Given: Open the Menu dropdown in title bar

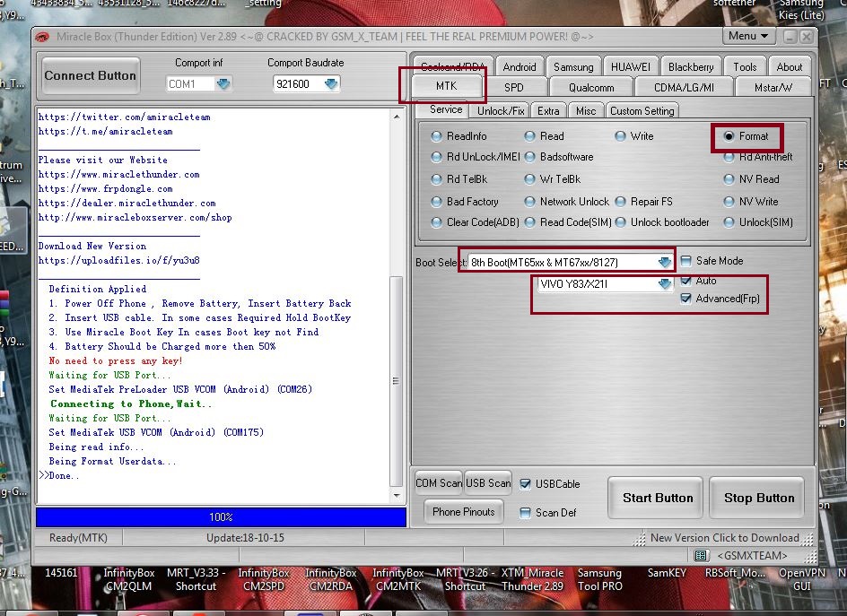Looking at the screenshot, I should (748, 36).
